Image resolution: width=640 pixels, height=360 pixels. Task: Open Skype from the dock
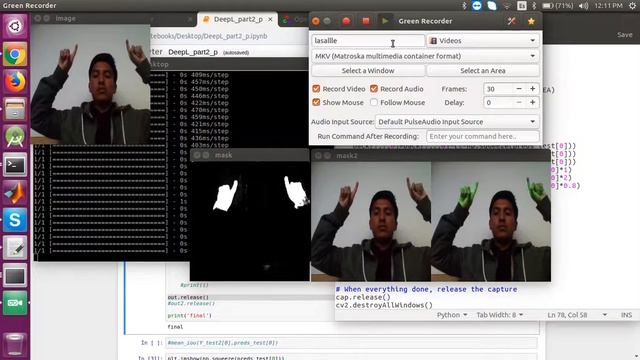pyautogui.click(x=15, y=220)
